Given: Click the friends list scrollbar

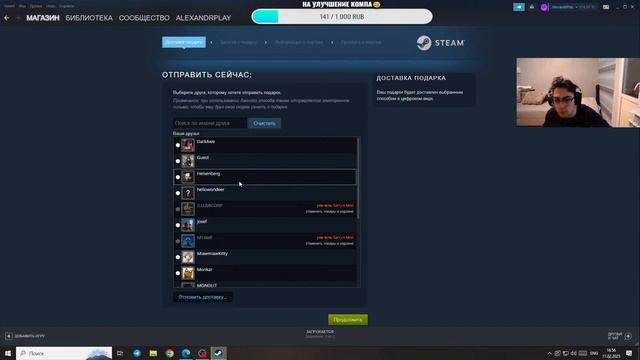Looking at the screenshot, I should coord(358,178).
